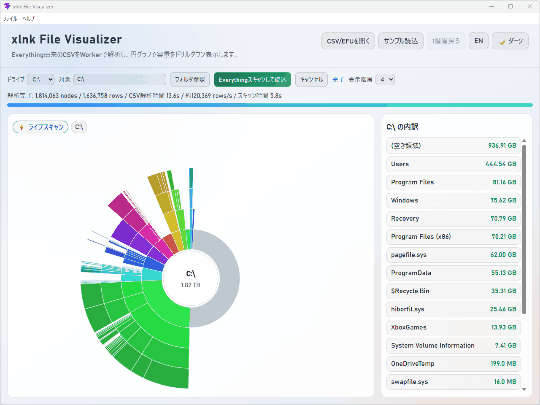Open the drive selection dropdown

(41, 80)
